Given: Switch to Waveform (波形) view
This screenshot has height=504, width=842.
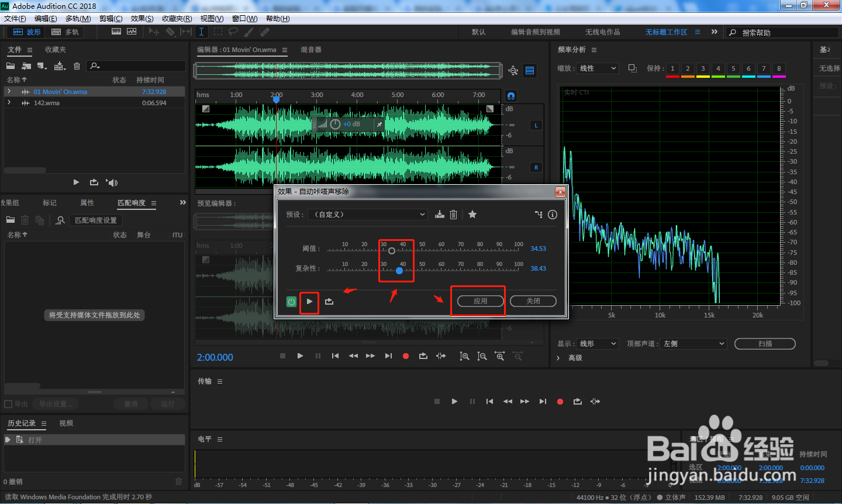Looking at the screenshot, I should point(27,32).
